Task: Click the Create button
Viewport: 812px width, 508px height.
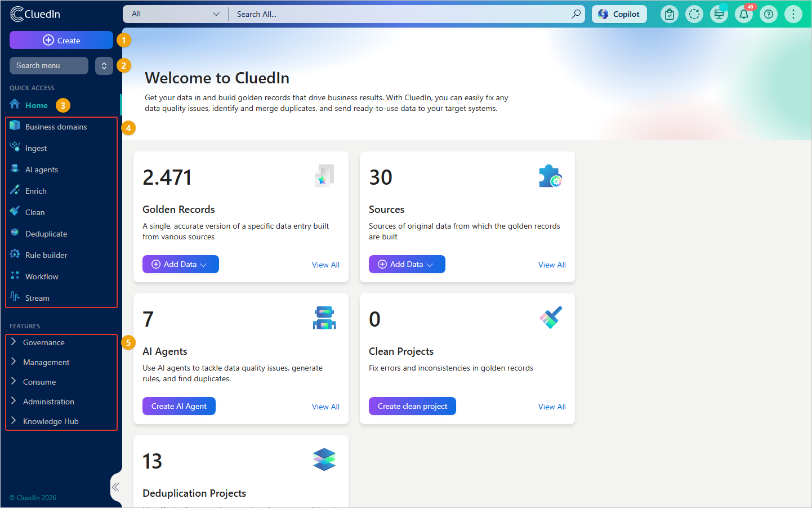Action: click(x=61, y=40)
